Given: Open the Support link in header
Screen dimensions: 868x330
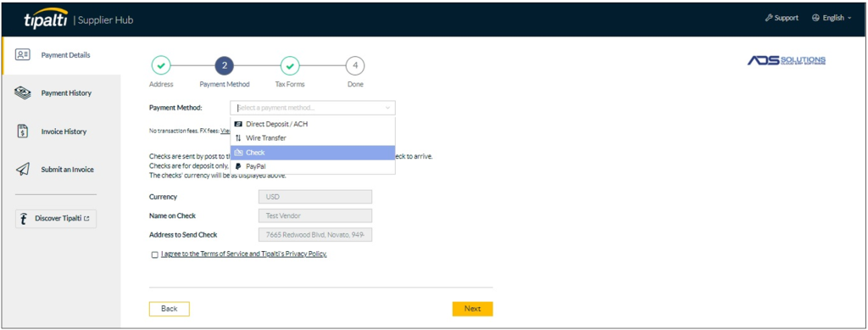Looking at the screenshot, I should pos(782,18).
